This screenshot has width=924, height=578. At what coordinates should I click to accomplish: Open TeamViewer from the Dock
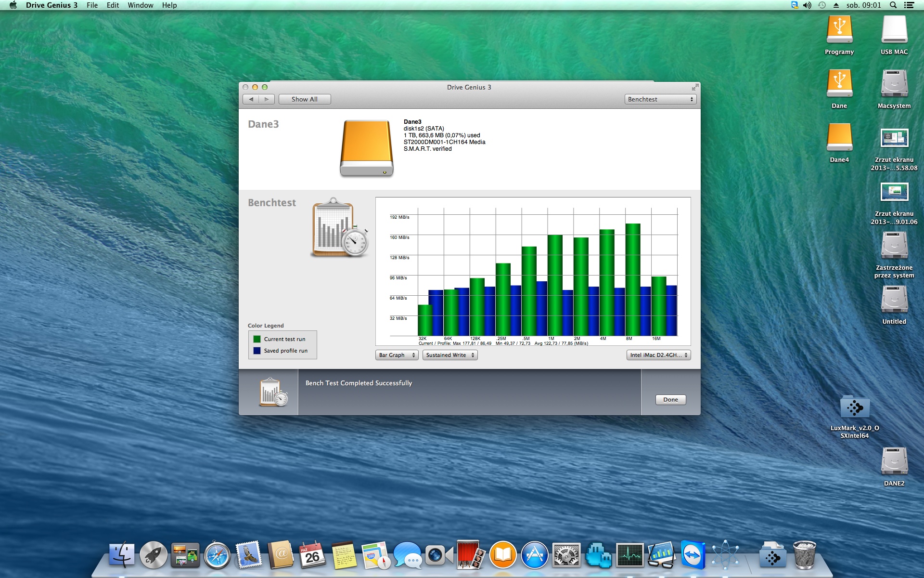(693, 555)
